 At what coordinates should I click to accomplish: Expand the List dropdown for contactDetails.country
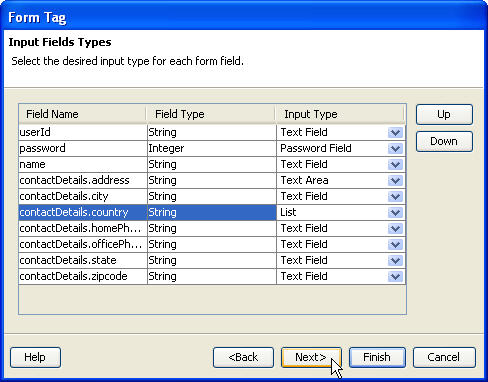tap(395, 213)
